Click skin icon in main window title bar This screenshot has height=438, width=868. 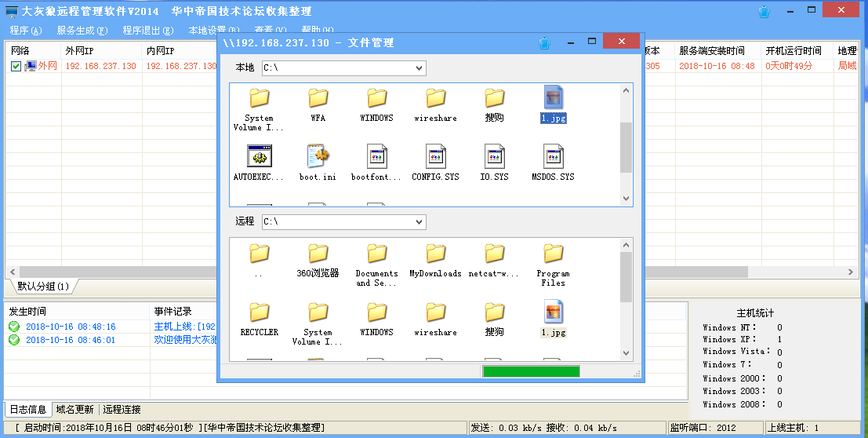(x=764, y=12)
